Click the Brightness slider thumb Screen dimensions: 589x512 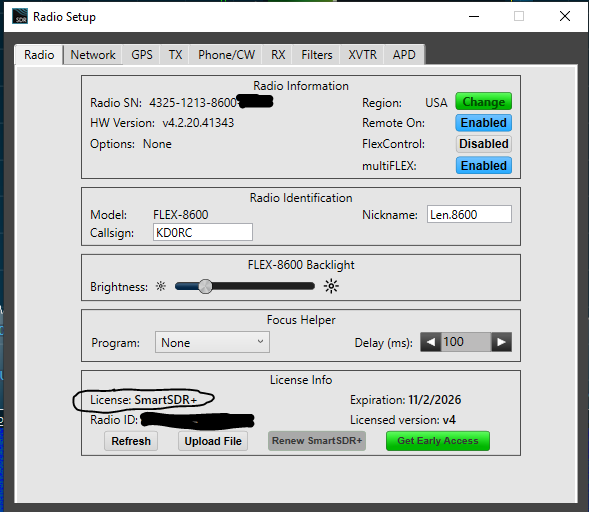coord(205,287)
